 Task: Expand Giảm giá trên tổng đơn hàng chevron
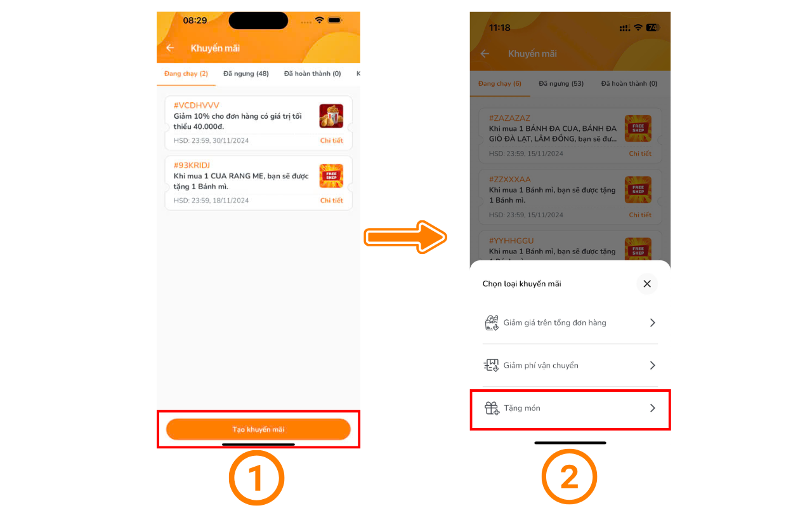(x=653, y=323)
